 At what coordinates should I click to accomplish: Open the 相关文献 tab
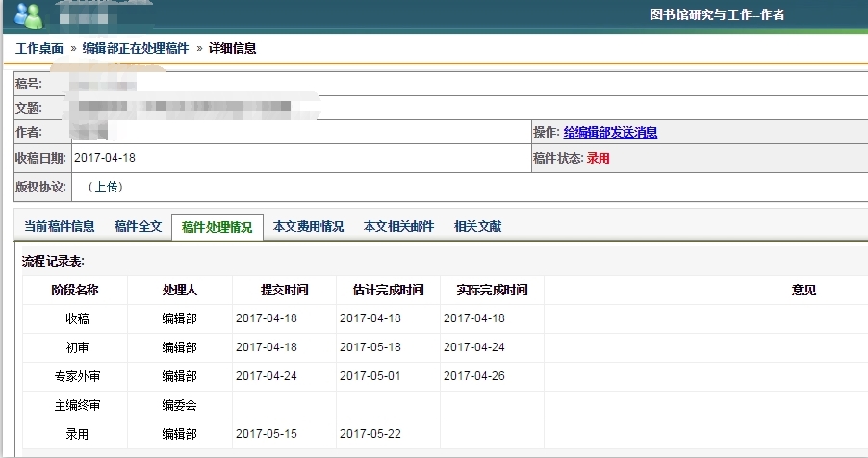(477, 227)
